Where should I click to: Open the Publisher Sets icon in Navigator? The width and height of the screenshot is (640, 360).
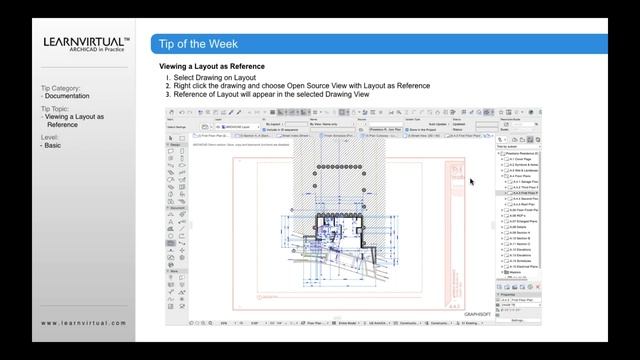click(x=538, y=140)
